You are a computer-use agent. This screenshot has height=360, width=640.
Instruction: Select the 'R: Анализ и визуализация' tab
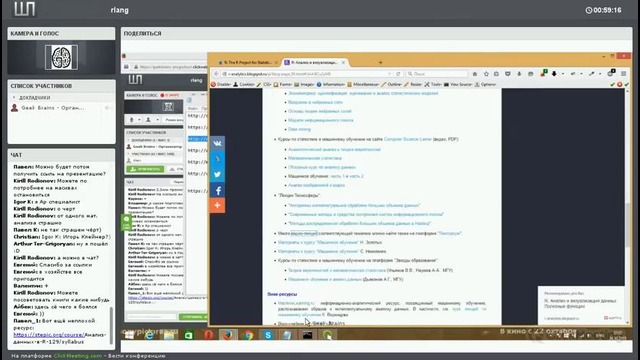point(313,62)
